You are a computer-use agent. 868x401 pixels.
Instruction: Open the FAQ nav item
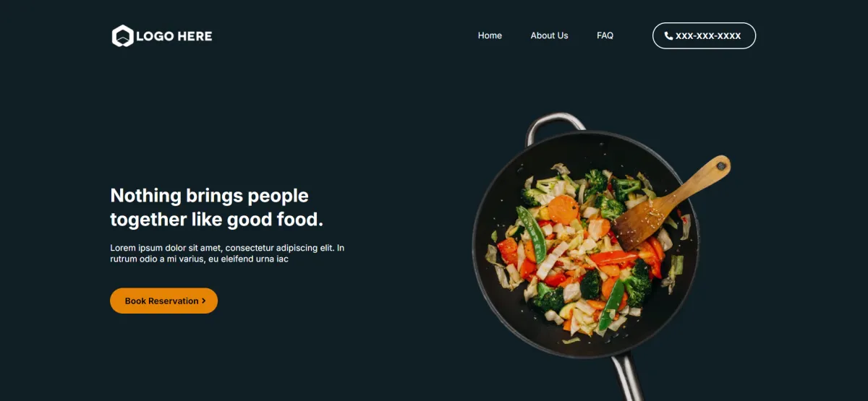point(605,35)
